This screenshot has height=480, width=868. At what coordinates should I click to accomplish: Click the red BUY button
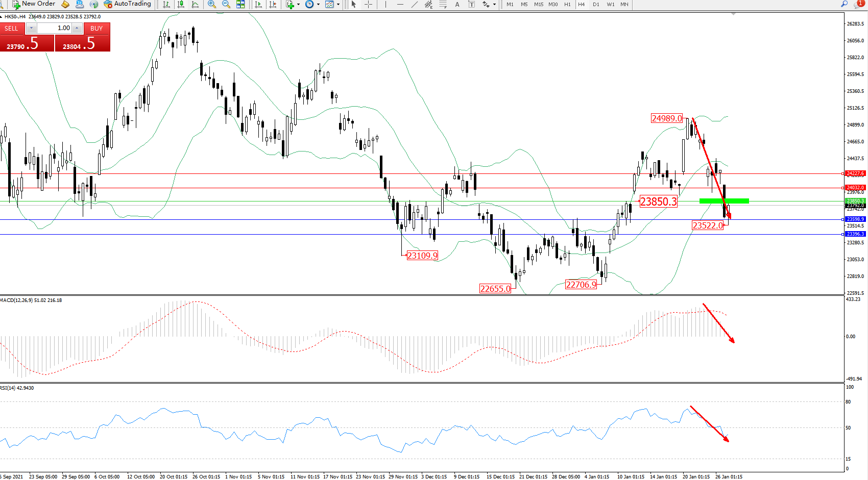(97, 28)
